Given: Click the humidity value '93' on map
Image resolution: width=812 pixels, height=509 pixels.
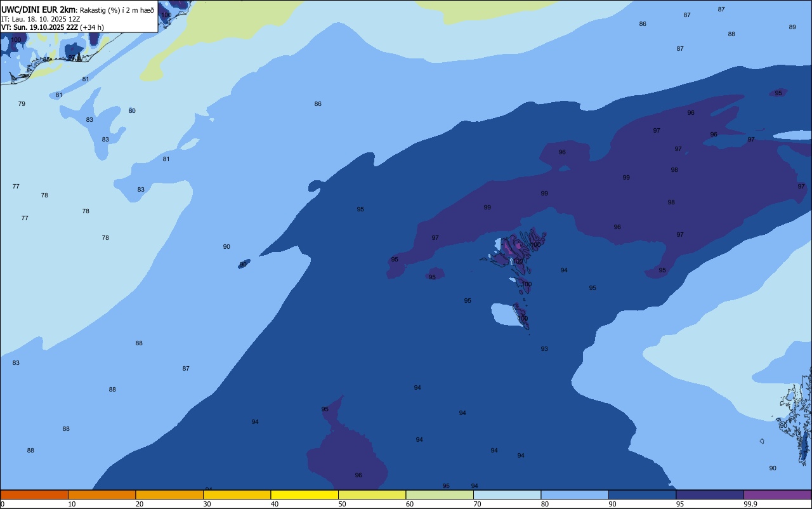Looking at the screenshot, I should (x=544, y=349).
